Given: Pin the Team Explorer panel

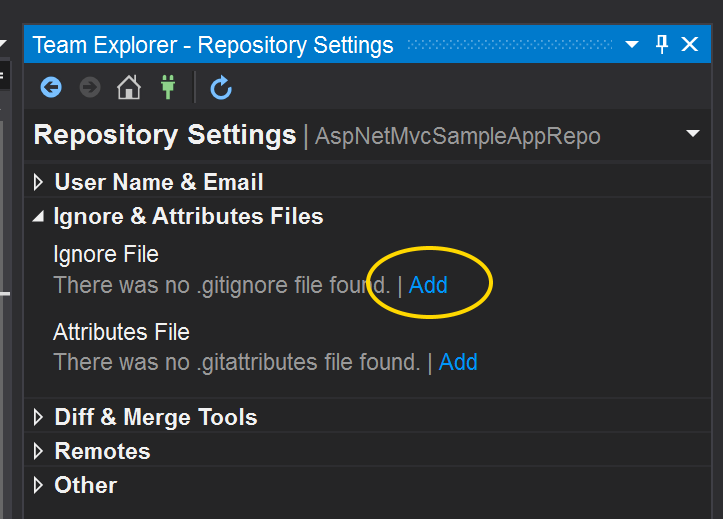Looking at the screenshot, I should (x=662, y=44).
